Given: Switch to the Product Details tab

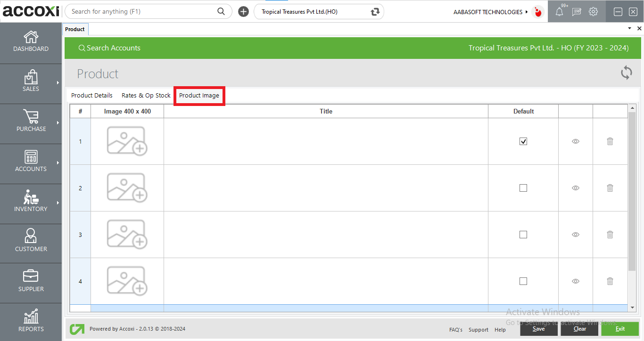Looking at the screenshot, I should 91,96.
